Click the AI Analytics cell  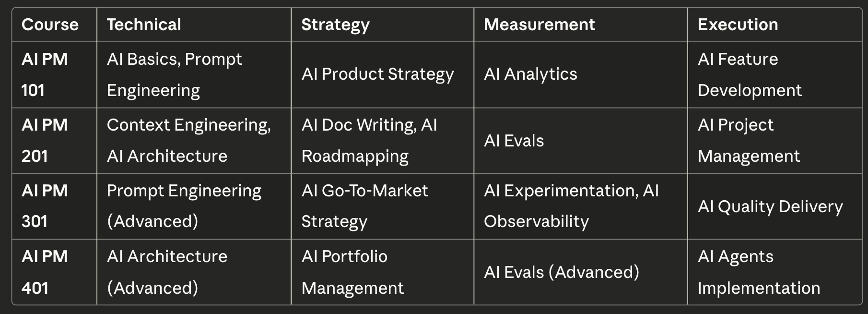click(x=530, y=74)
